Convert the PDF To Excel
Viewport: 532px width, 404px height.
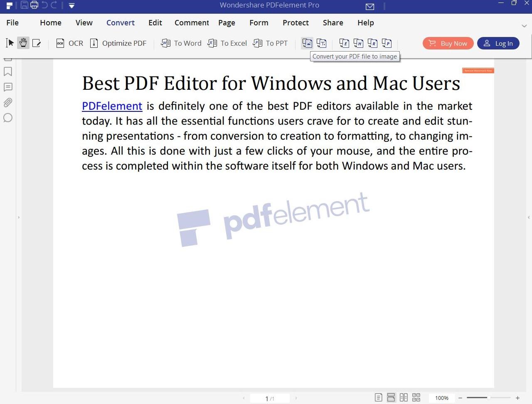(227, 43)
